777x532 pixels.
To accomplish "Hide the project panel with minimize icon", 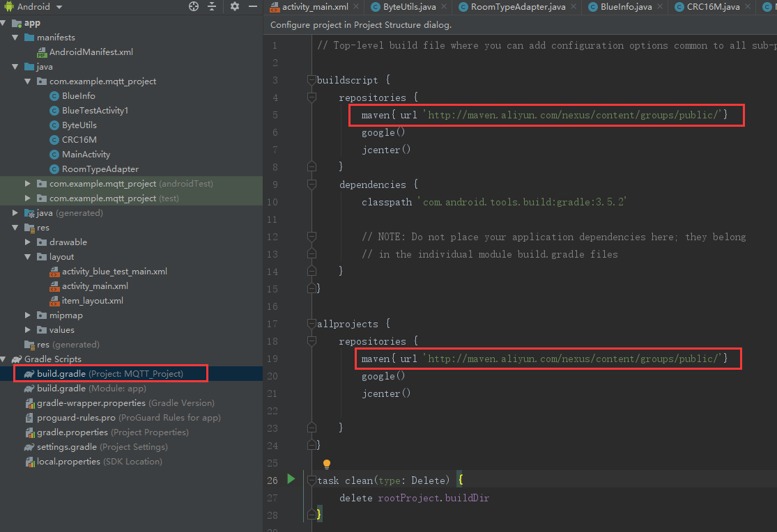I will pos(253,6).
